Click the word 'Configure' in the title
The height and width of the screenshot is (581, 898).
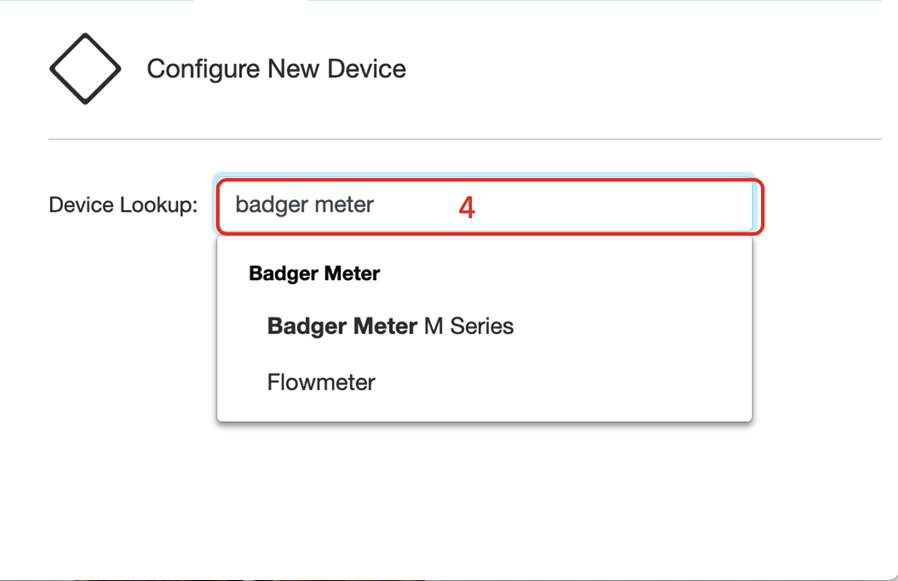203,69
